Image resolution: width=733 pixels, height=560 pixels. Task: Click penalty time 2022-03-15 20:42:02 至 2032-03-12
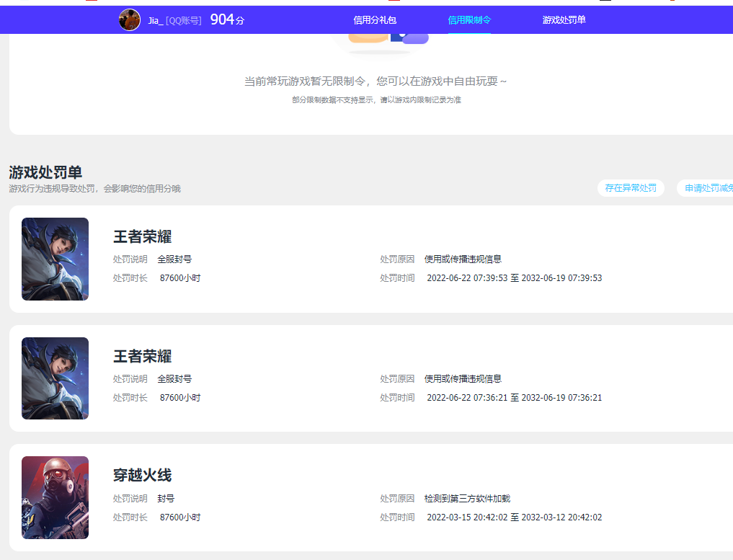[x=514, y=517]
